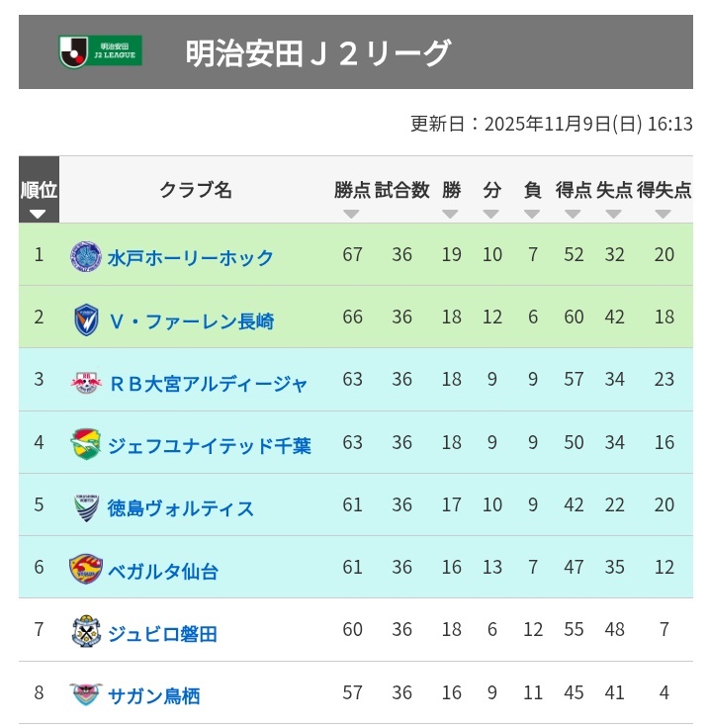Viewport: 708px width, 728px height.
Task: Open the ジェフユナイテッド千葉 team link
Action: coord(209,445)
